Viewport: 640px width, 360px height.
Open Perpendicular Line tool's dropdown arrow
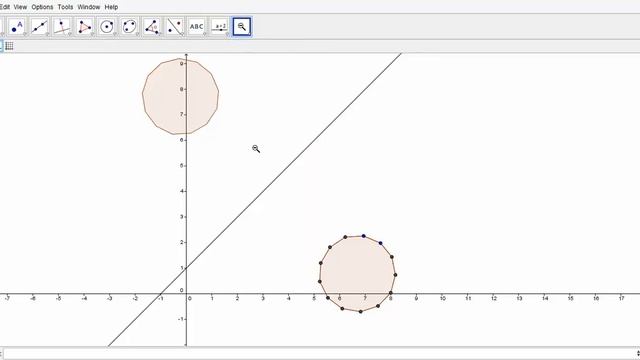(x=70, y=34)
